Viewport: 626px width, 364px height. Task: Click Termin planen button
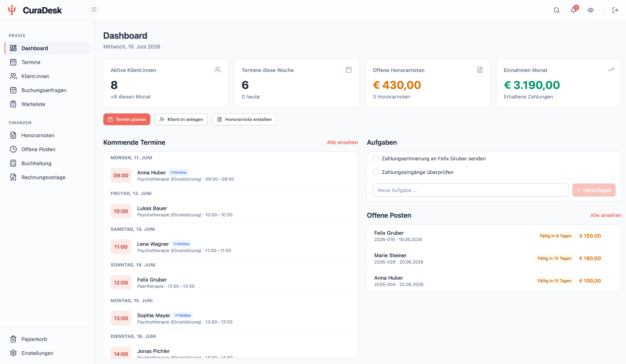click(x=127, y=119)
